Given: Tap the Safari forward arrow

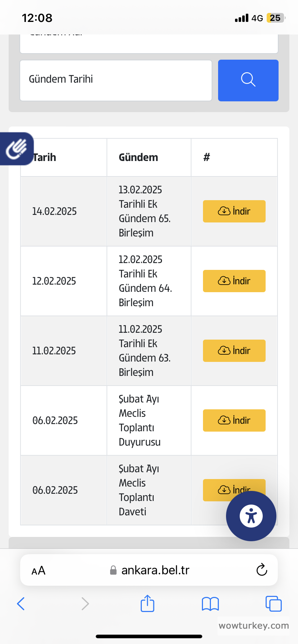Looking at the screenshot, I should 85,604.
